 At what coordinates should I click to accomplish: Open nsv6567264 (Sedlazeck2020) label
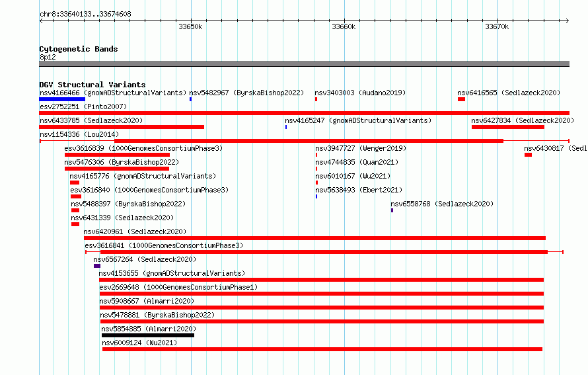point(145,259)
